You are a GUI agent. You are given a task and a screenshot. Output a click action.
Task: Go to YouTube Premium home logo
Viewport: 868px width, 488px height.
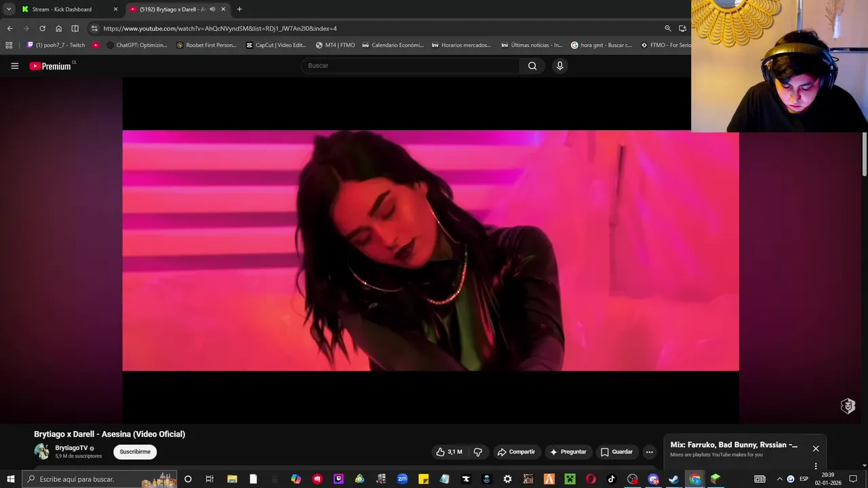tap(50, 66)
